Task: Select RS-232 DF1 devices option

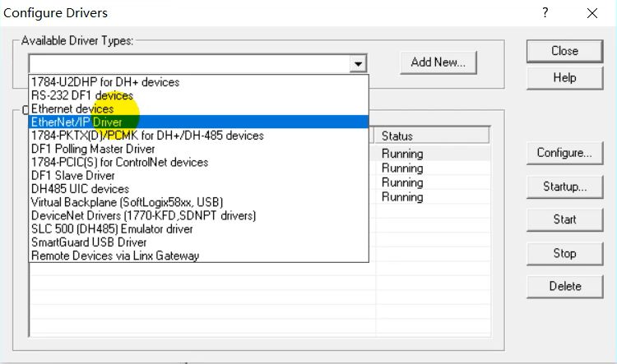Action: pos(199,95)
